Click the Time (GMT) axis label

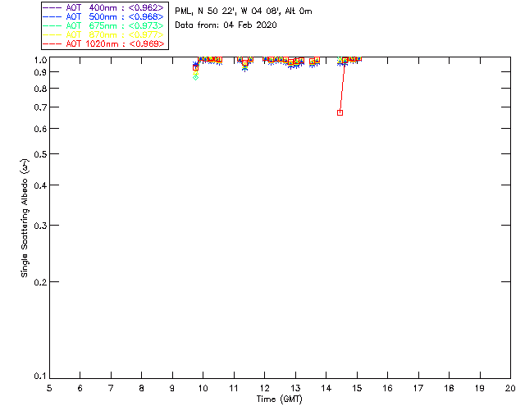[279, 399]
